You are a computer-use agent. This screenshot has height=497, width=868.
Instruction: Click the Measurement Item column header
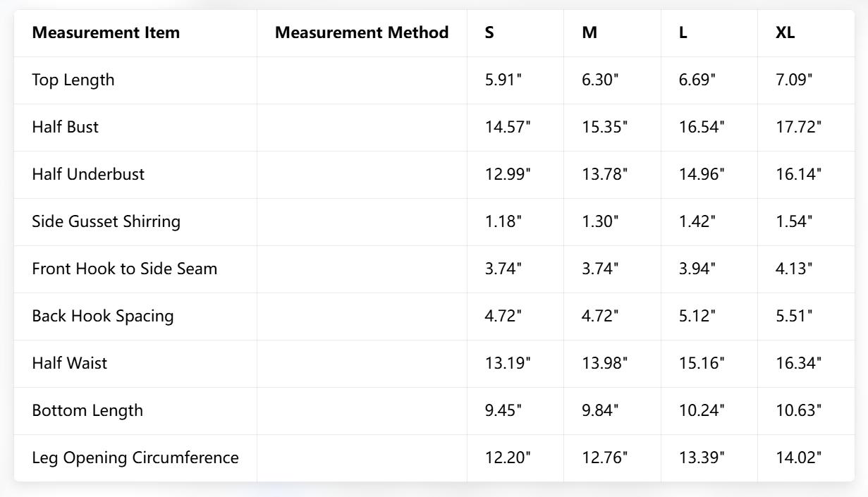pos(106,32)
